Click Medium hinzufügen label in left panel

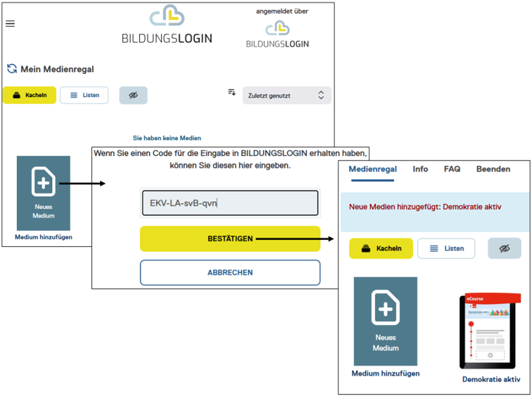pos(44,237)
